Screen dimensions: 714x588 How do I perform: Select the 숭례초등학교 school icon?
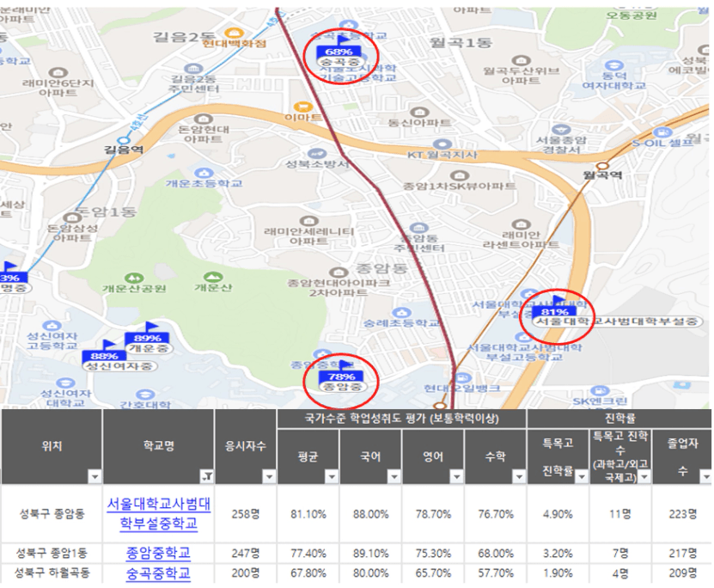pyautogui.click(x=401, y=313)
